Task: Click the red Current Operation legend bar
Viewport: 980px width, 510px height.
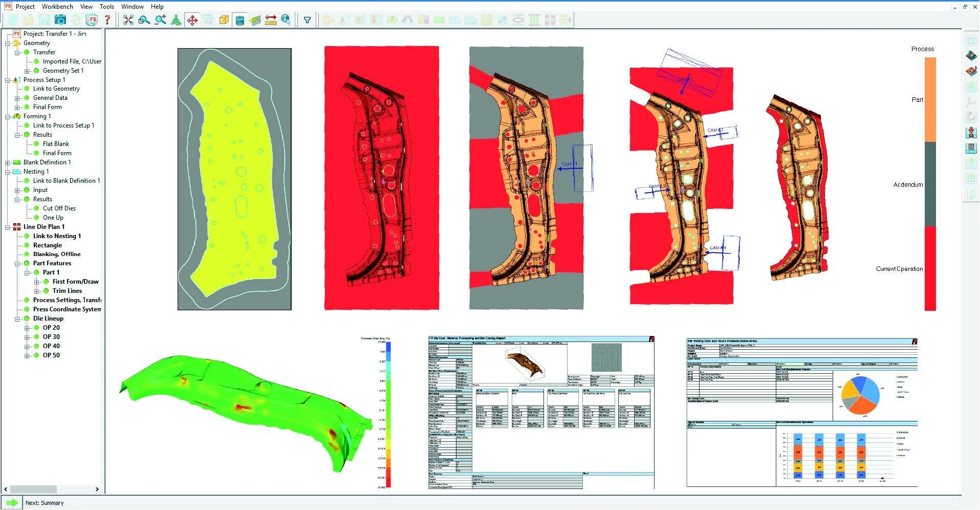Action: [930, 268]
